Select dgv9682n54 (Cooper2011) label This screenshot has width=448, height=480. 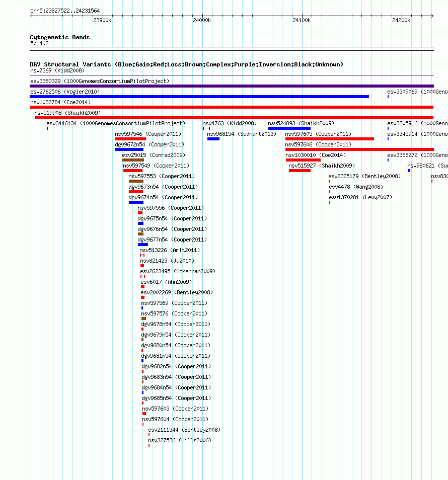point(176,366)
